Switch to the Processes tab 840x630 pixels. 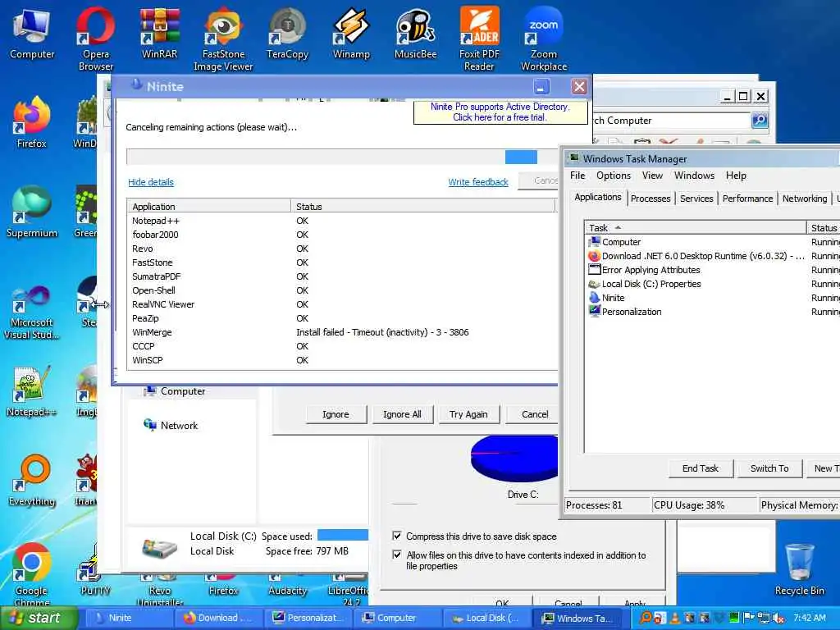pyautogui.click(x=651, y=199)
